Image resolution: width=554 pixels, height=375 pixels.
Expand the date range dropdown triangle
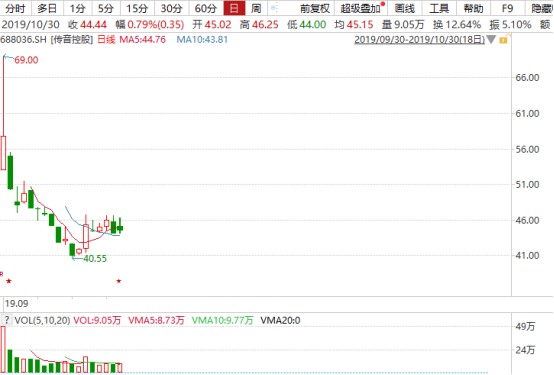coord(491,39)
